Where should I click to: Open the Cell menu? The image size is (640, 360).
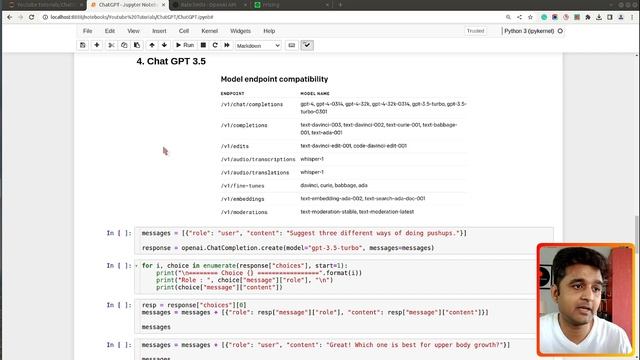point(184,31)
